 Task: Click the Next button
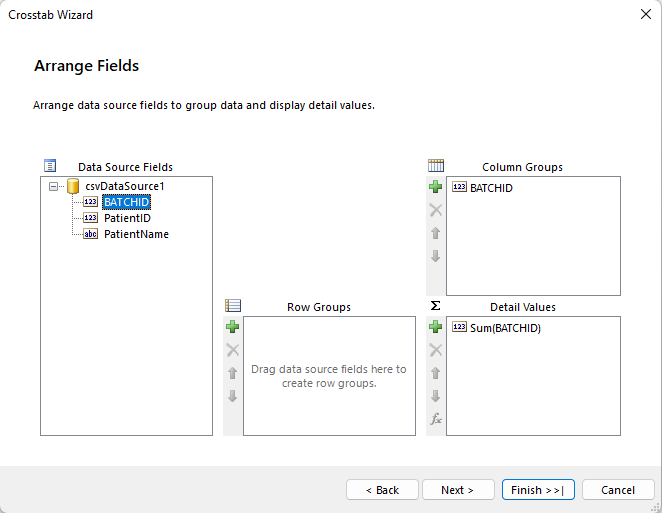click(458, 490)
